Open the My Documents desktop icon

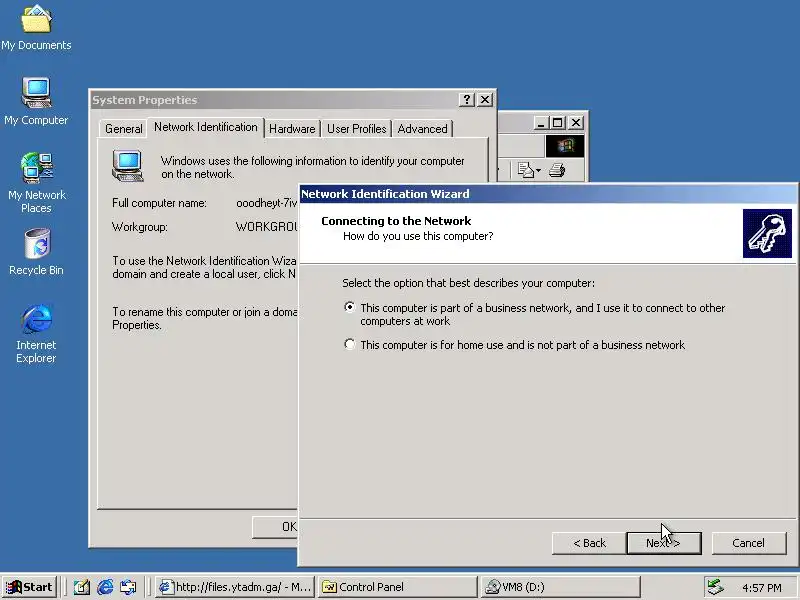(x=36, y=28)
